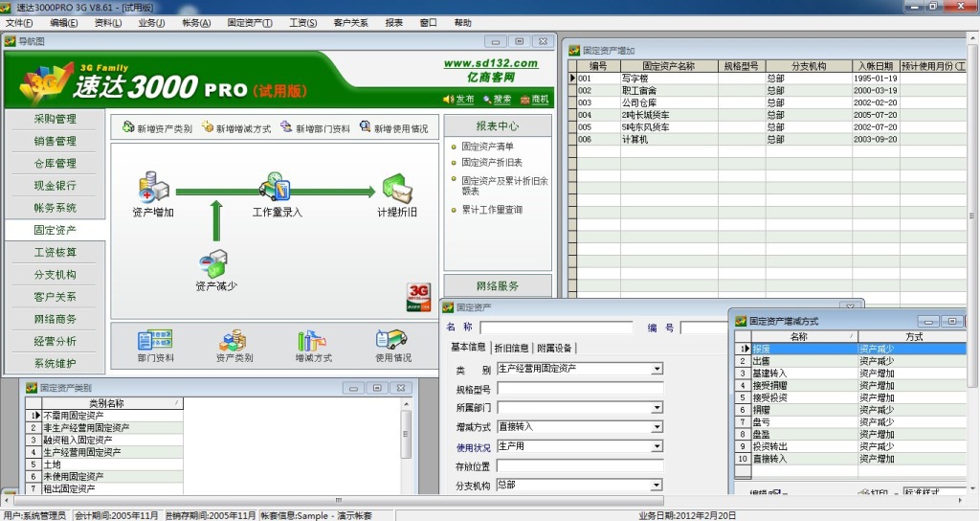Open the 工资(S) menu
980x521 pixels.
(x=303, y=23)
